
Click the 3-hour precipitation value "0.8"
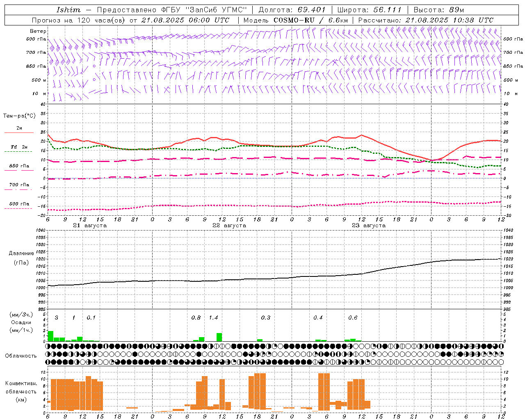[x=196, y=318]
